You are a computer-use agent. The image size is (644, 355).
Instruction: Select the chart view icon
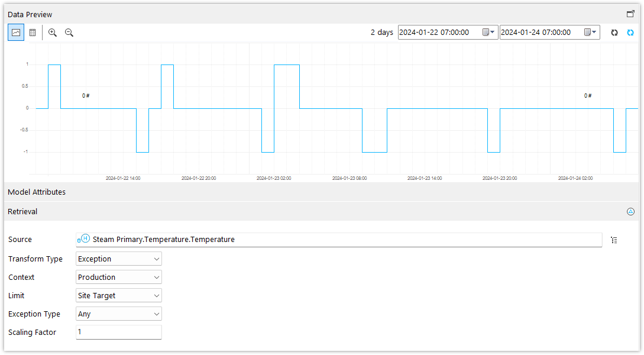point(16,33)
